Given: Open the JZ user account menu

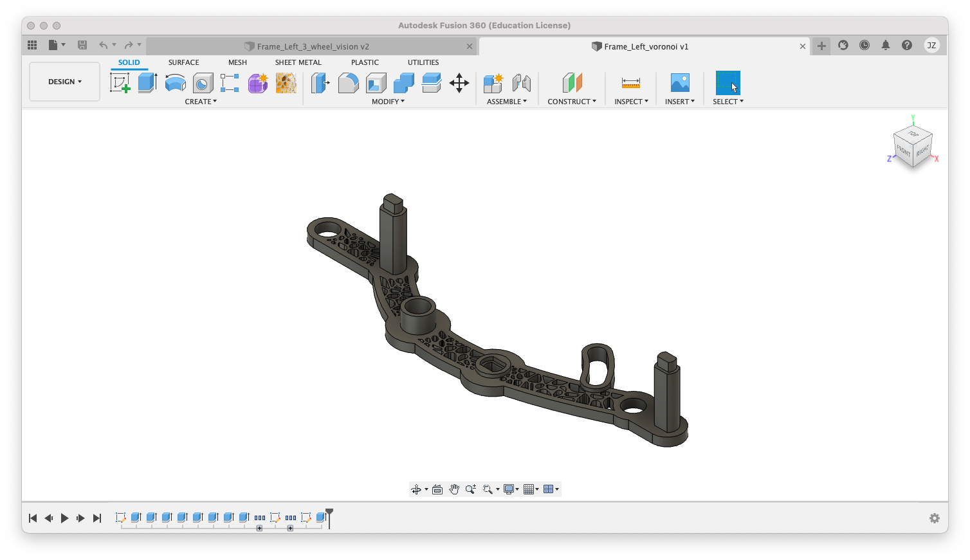Looking at the screenshot, I should click(x=931, y=45).
